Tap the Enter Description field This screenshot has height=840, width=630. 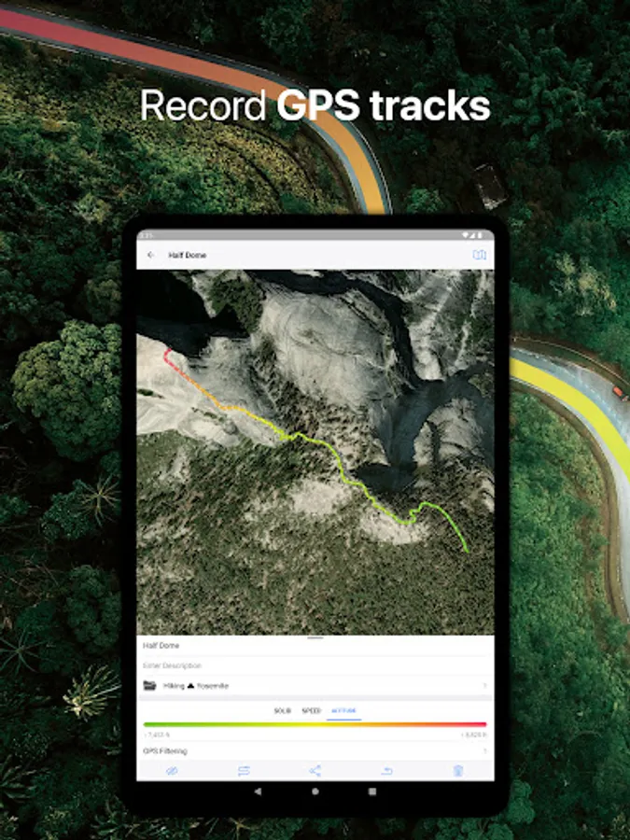[x=315, y=665]
